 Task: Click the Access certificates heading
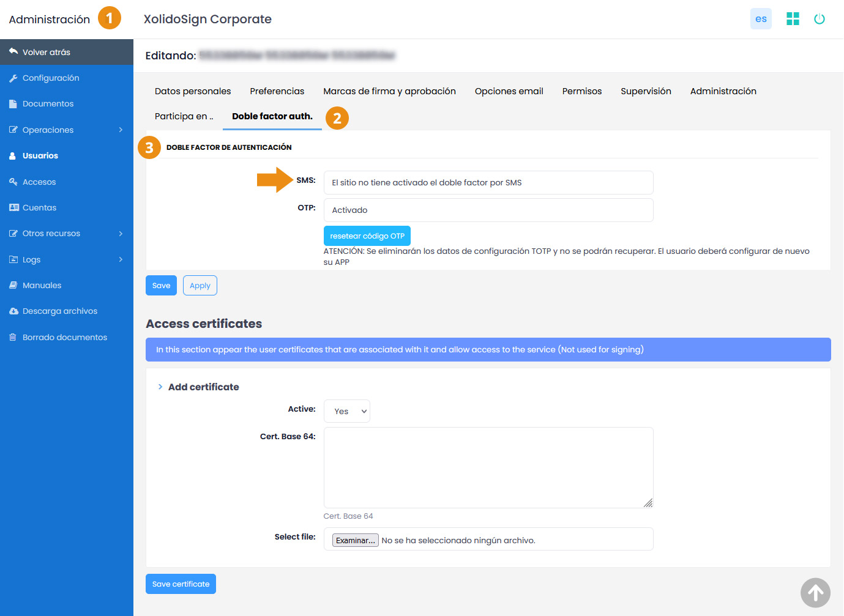pos(204,324)
